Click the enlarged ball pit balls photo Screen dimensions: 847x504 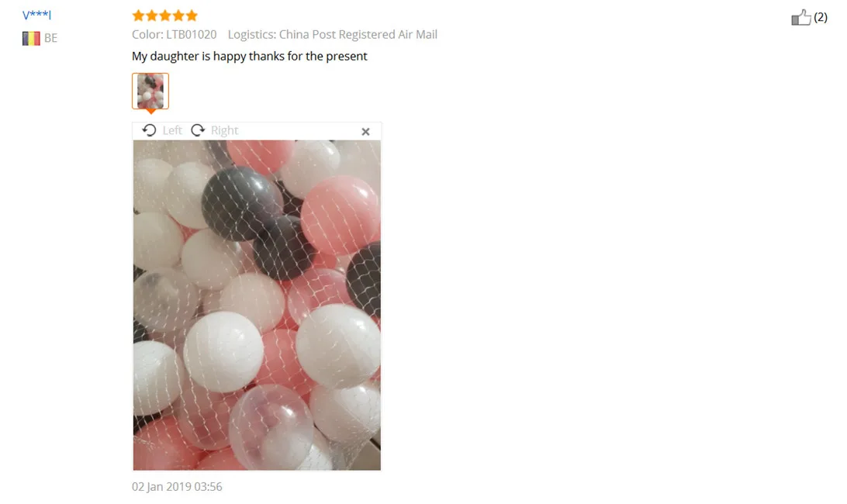tap(257, 306)
